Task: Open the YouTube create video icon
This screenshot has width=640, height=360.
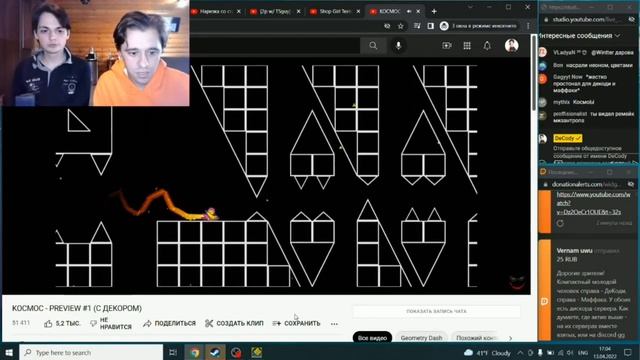Action: (447, 46)
